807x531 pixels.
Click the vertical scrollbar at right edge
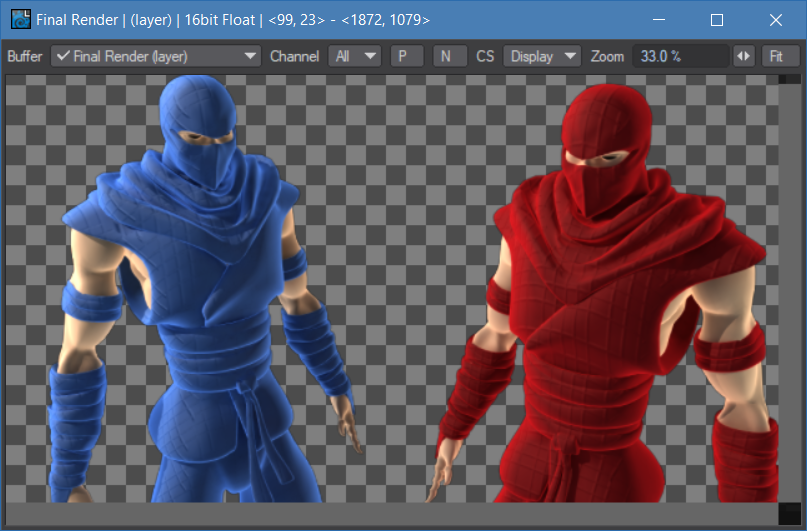(x=789, y=290)
